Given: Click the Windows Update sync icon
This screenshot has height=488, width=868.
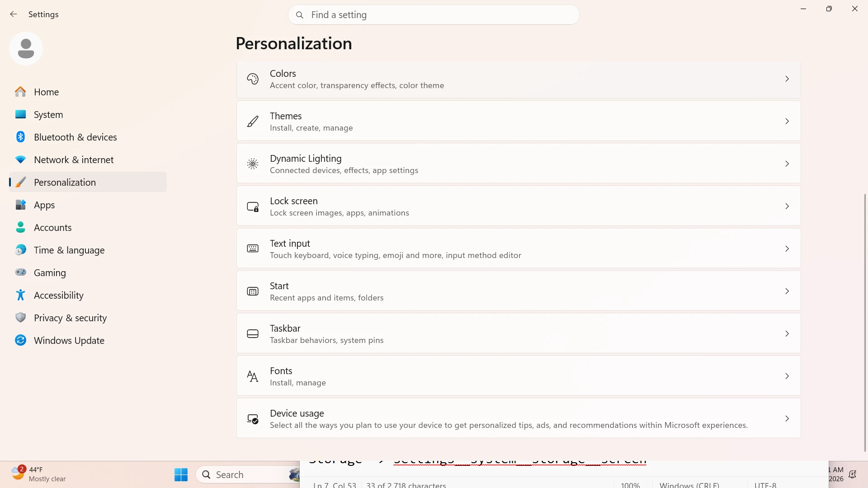Looking at the screenshot, I should (20, 340).
